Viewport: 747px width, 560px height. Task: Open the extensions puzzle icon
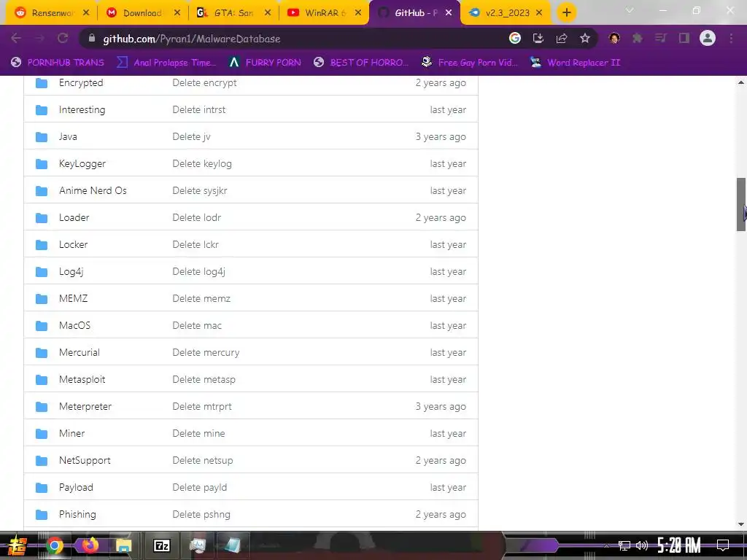pos(638,39)
